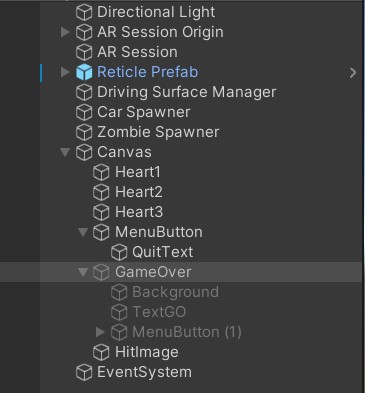The image size is (365, 393).
Task: Select the QuitText object
Action: coord(163,252)
